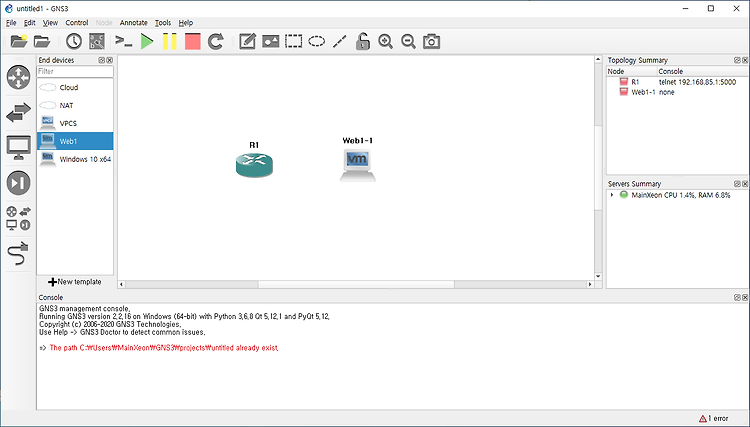
Task: Open project folder icon
Action: pos(42,42)
